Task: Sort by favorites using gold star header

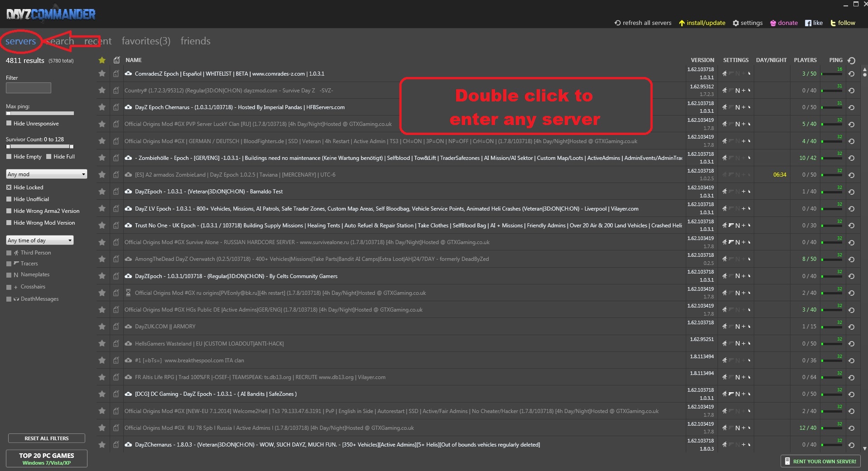Action: (102, 60)
